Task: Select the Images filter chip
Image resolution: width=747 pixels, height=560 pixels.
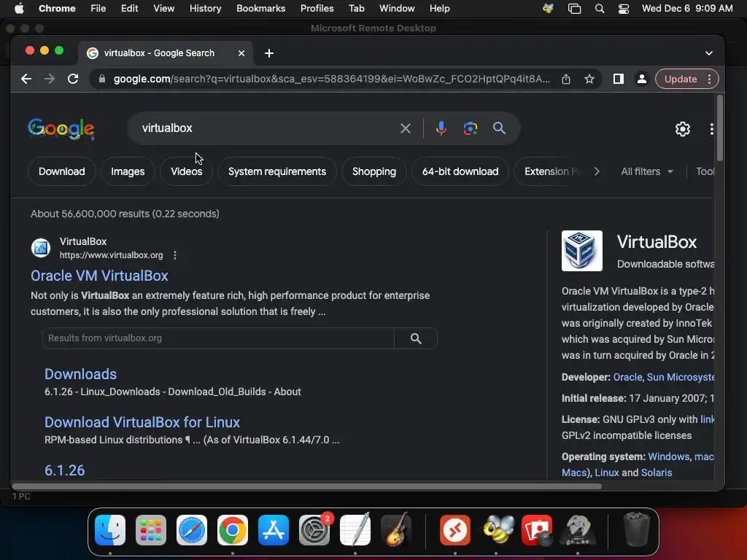Action: pos(128,171)
